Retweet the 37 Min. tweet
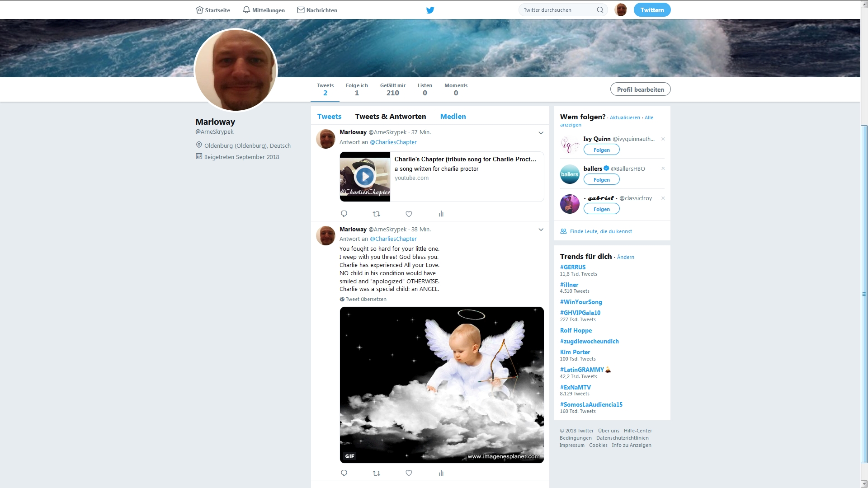The image size is (868, 488). (376, 214)
